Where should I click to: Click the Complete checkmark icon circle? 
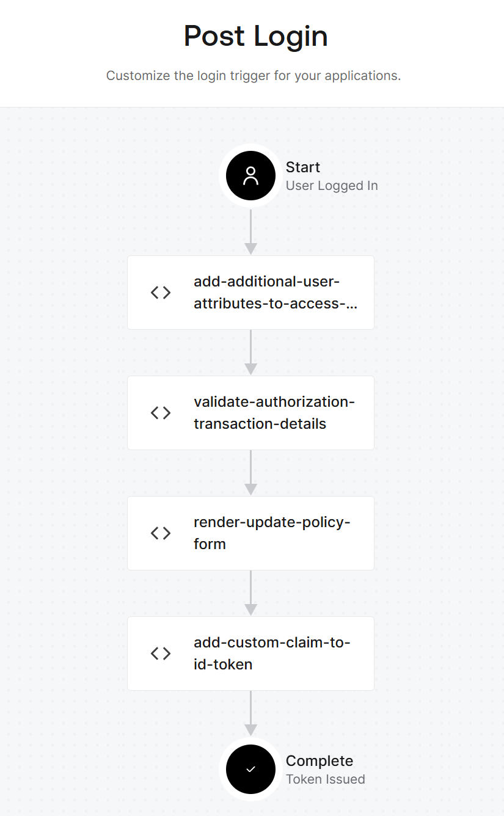click(x=250, y=770)
